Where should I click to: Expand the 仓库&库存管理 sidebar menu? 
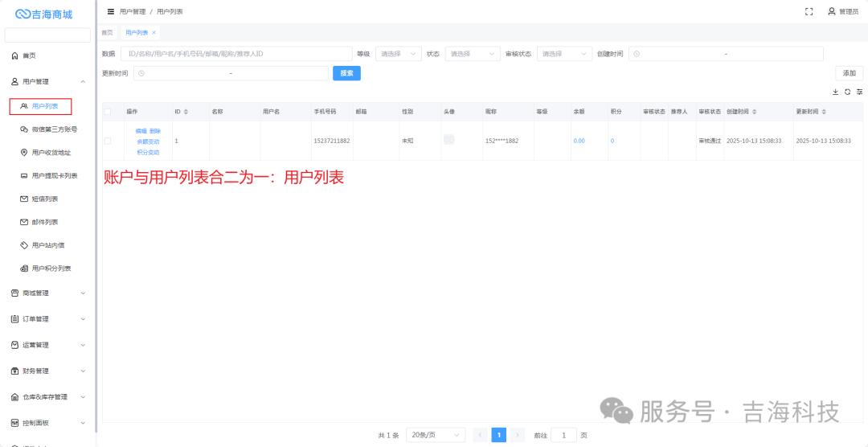tap(48, 396)
